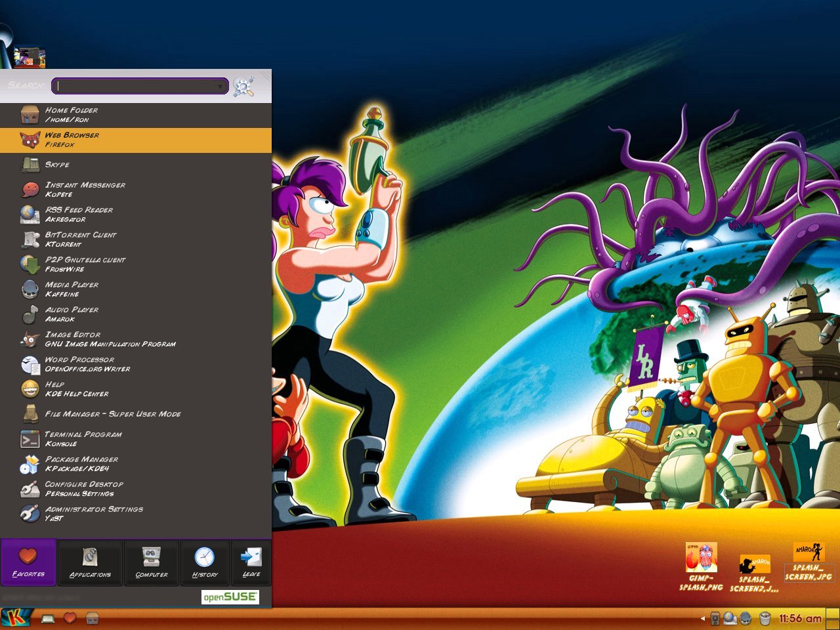The image size is (840, 630).
Task: Expand the hidden system tray arrow
Action: click(703, 618)
